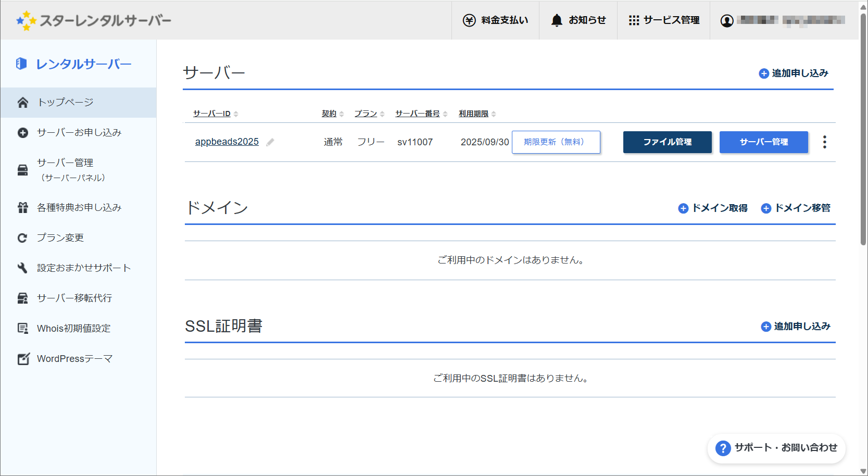Viewport: 868px width, 476px height.
Task: Open サーバーお申し込み from sidebar
Action: point(78,133)
